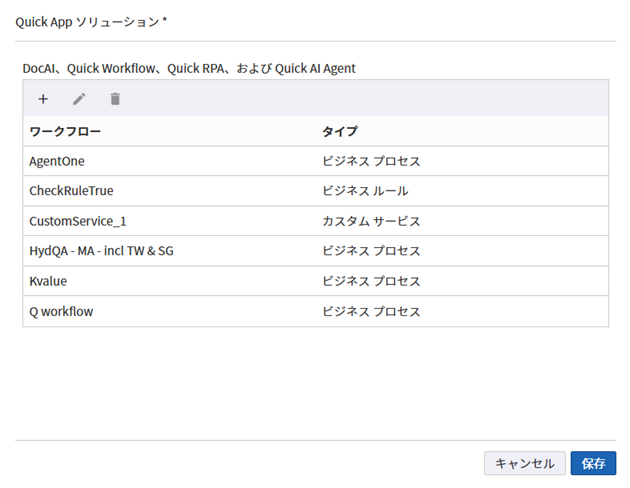Screen dimensions: 630x488
Task: Sort by the タイプ column header
Action: pos(340,131)
